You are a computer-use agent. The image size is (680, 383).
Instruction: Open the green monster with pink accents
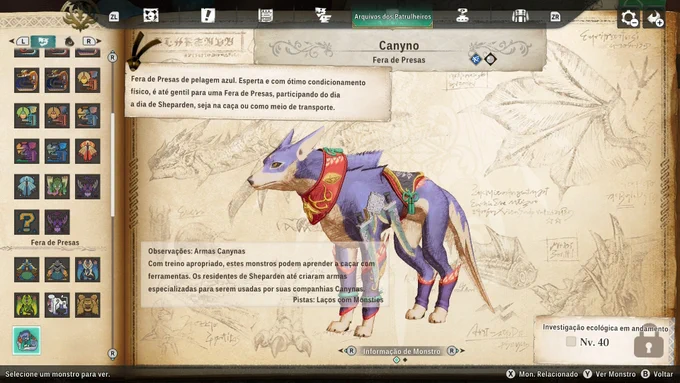coord(57,187)
